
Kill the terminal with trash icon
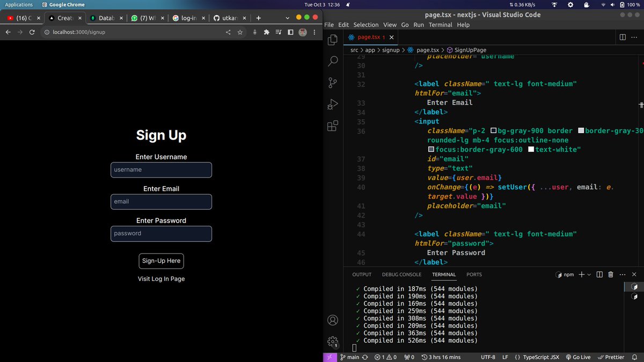[x=610, y=275]
